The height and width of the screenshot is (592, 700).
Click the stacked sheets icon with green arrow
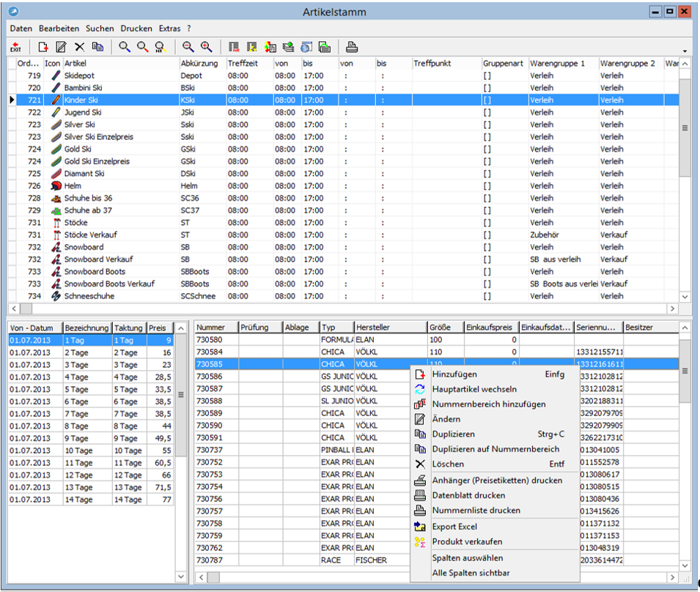pyautogui.click(x=288, y=47)
